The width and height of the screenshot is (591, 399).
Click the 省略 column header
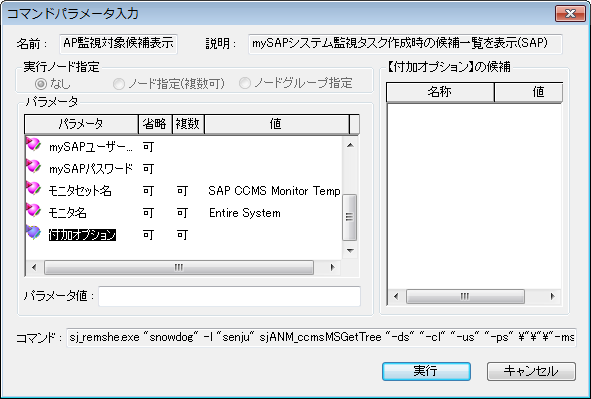(155, 124)
